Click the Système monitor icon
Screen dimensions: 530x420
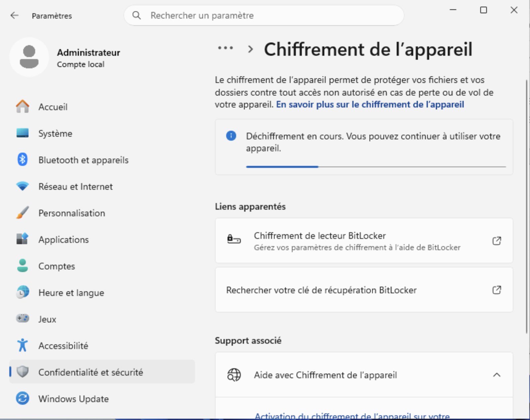23,133
